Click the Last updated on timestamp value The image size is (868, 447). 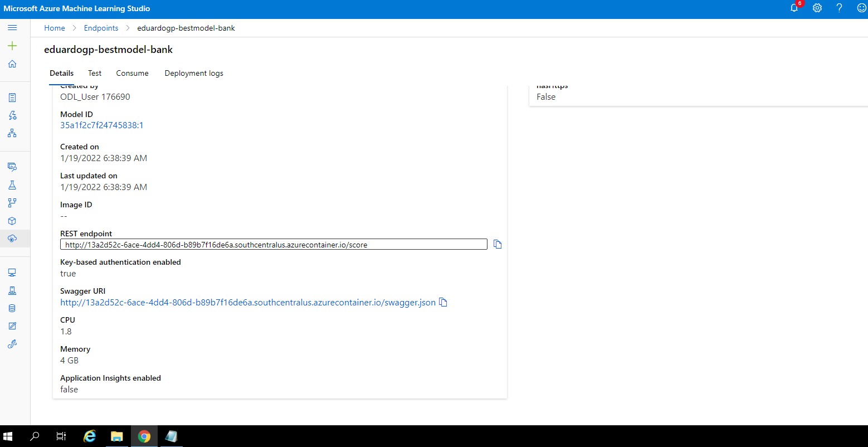pyautogui.click(x=104, y=187)
